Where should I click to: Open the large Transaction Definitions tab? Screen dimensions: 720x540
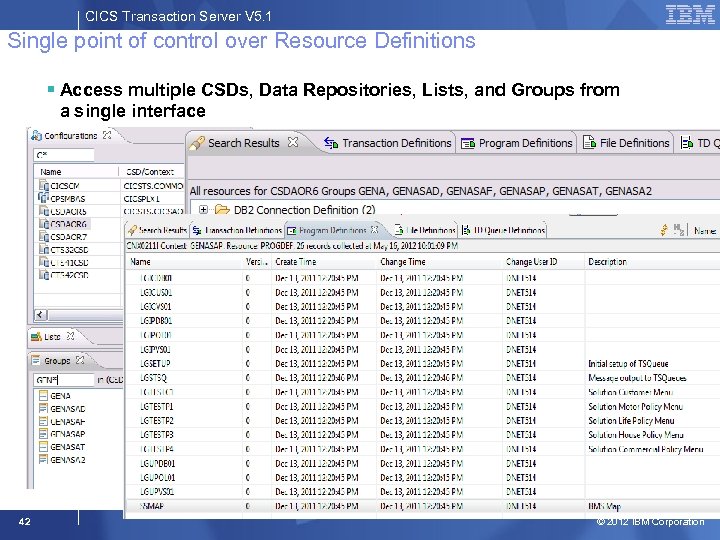388,143
